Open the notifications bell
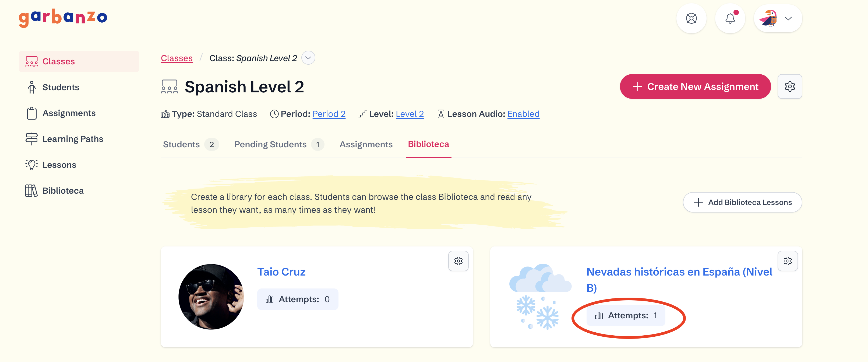The image size is (868, 362). 730,19
